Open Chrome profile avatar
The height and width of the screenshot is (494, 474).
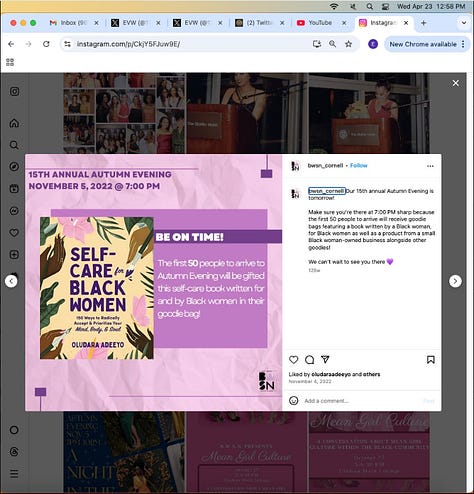pos(373,44)
